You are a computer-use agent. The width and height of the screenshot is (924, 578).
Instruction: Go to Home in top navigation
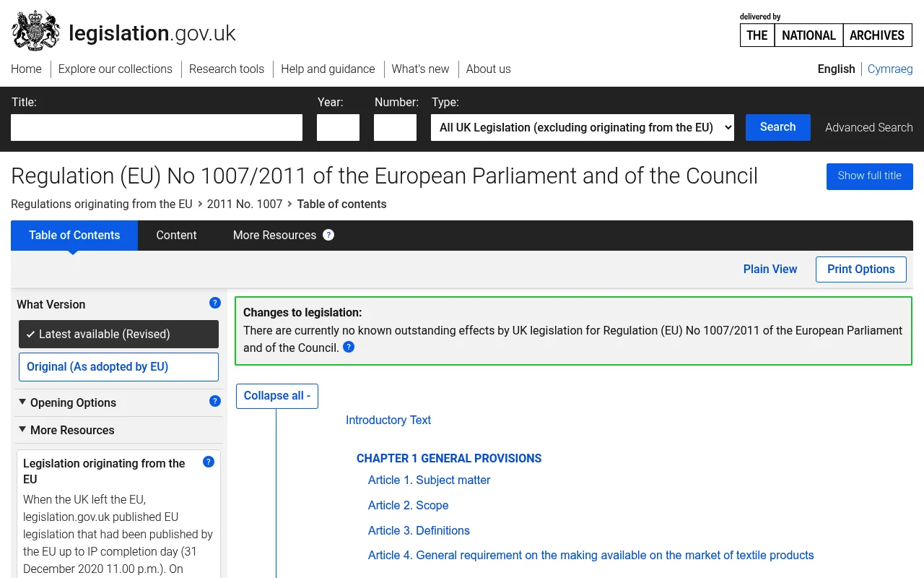pos(26,69)
